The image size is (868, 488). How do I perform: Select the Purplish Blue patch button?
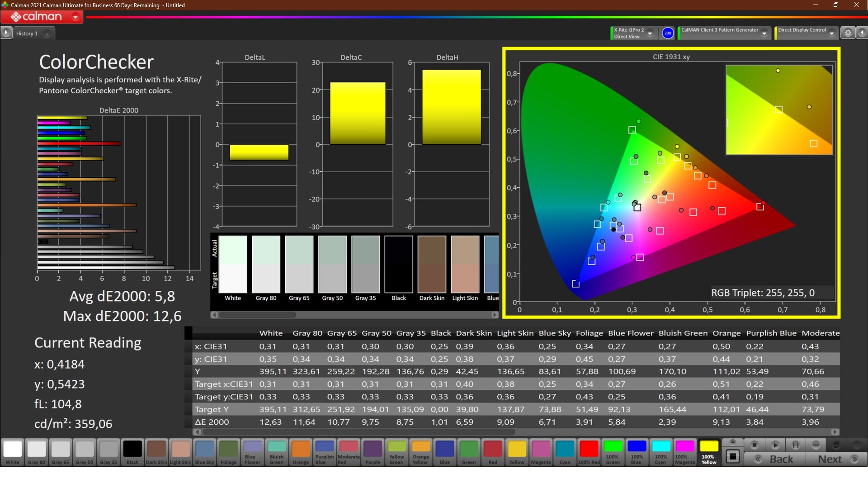click(325, 452)
